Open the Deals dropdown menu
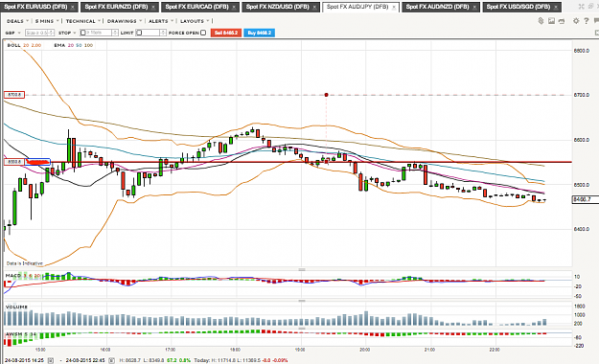This screenshot has height=364, width=599. (x=17, y=21)
